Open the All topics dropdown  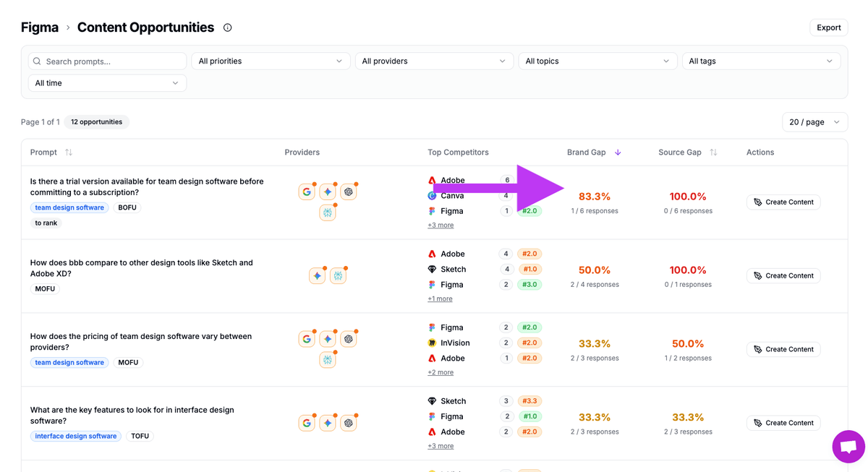tap(597, 61)
